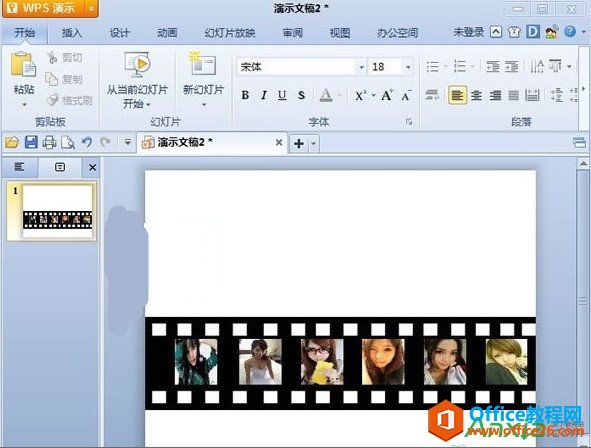Toggle underline formatting
The image size is (591, 448).
[282, 95]
